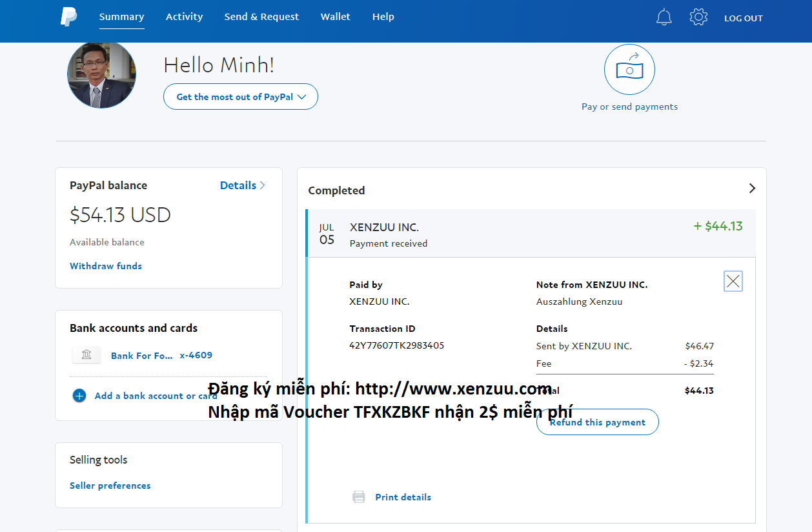Collapse the XENZUU INC. Jul 05 transaction row
The height and width of the screenshot is (532, 812).
tap(531, 233)
